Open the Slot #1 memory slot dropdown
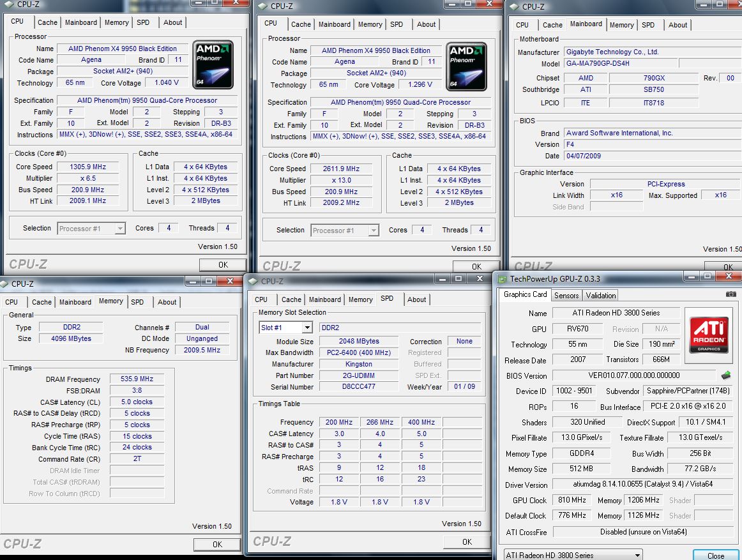The width and height of the screenshot is (742, 560). (307, 328)
